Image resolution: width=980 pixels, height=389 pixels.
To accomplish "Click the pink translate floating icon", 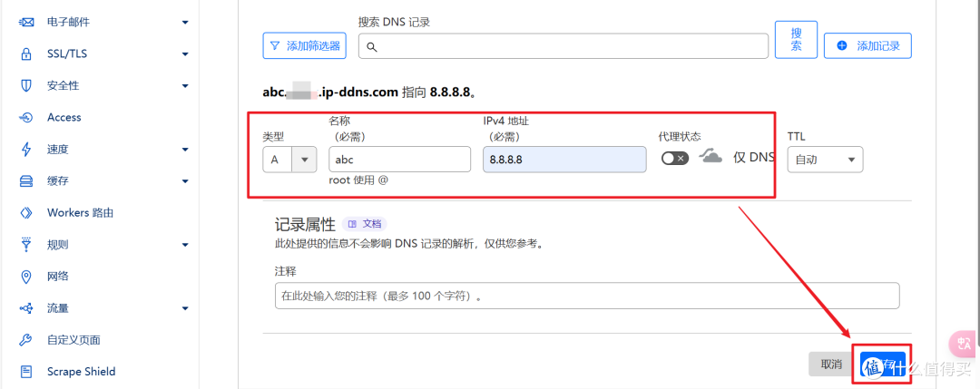I will click(x=963, y=344).
